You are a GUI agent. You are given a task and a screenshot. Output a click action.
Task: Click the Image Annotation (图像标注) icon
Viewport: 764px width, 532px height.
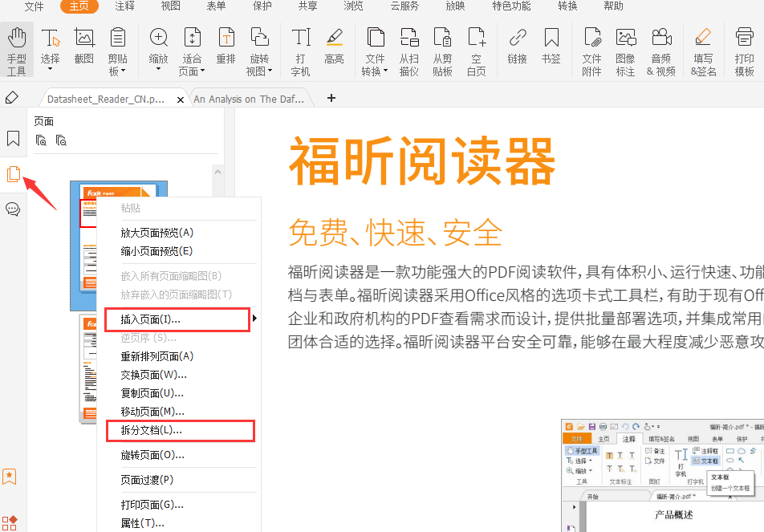pyautogui.click(x=625, y=49)
